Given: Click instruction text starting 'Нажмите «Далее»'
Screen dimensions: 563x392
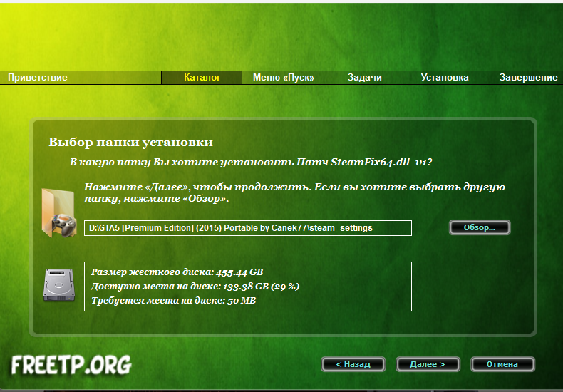Looking at the screenshot, I should [294, 192].
